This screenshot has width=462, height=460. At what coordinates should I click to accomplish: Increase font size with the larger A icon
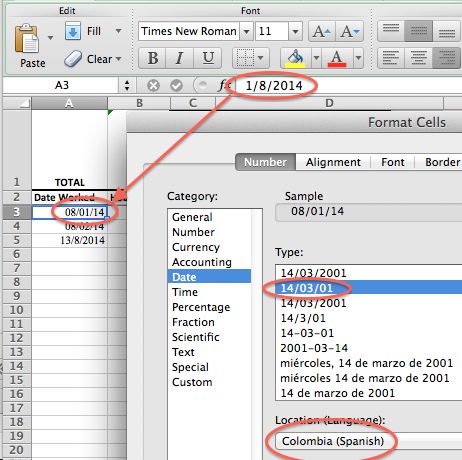tap(322, 31)
